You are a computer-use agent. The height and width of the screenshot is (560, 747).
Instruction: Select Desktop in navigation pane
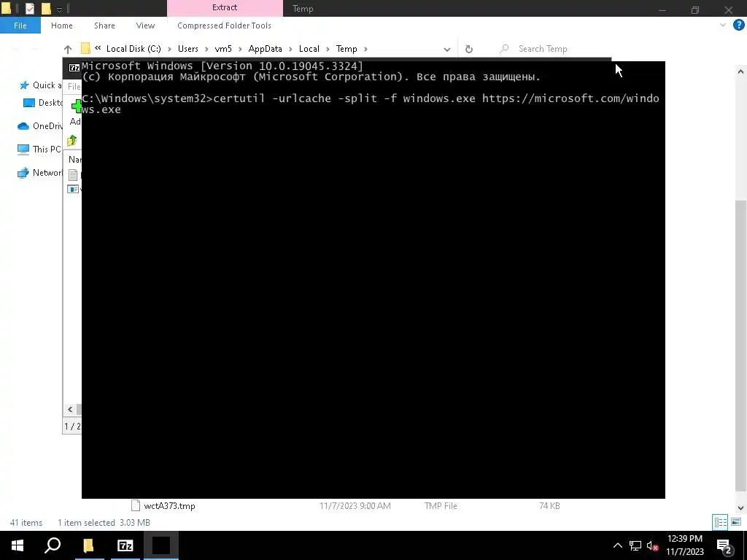coord(43,103)
